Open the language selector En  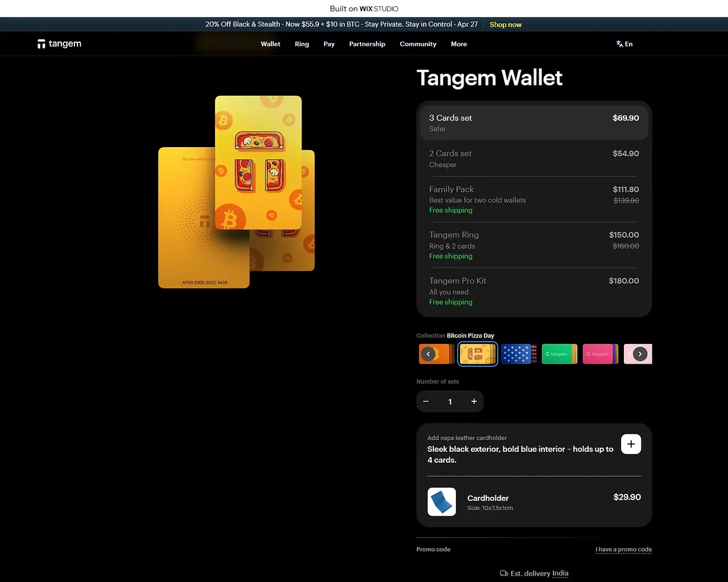click(x=624, y=44)
